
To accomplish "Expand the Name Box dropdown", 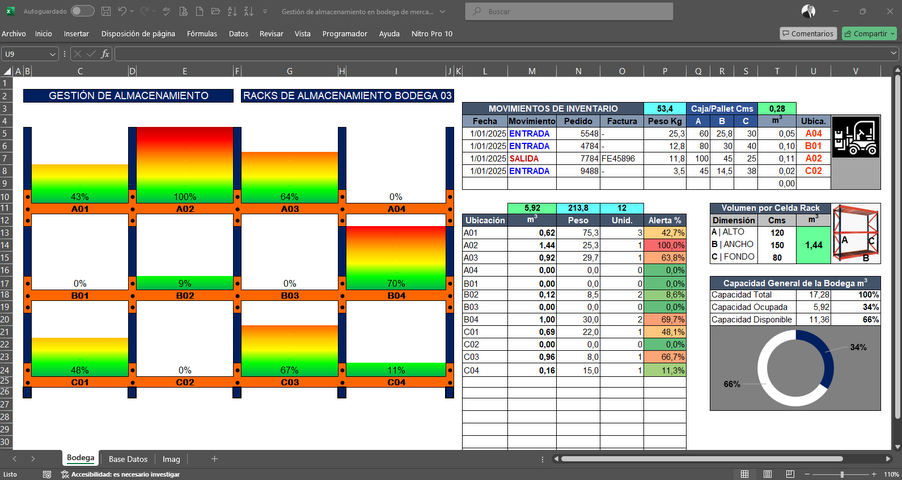I will coord(52,54).
